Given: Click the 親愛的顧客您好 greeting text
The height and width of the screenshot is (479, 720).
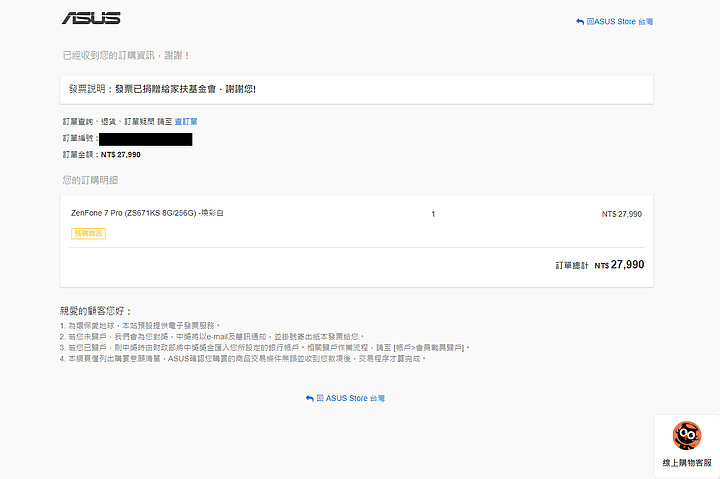Looking at the screenshot, I should [x=96, y=311].
